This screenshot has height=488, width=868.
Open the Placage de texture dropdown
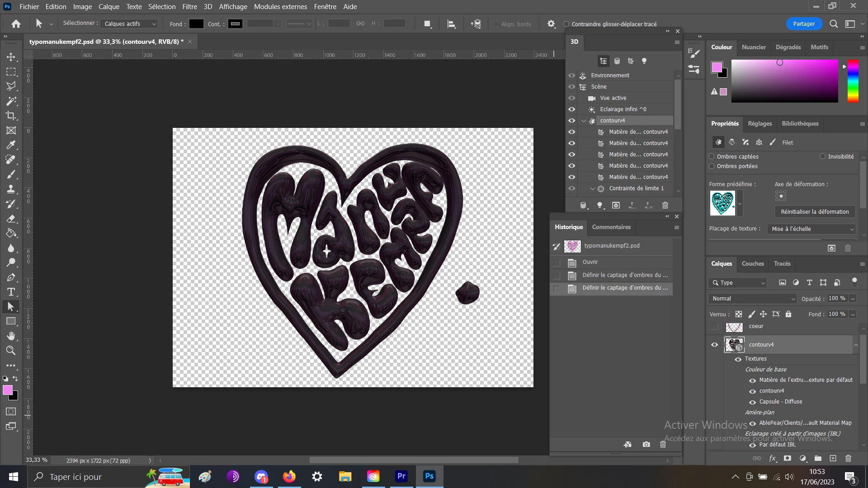click(812, 229)
